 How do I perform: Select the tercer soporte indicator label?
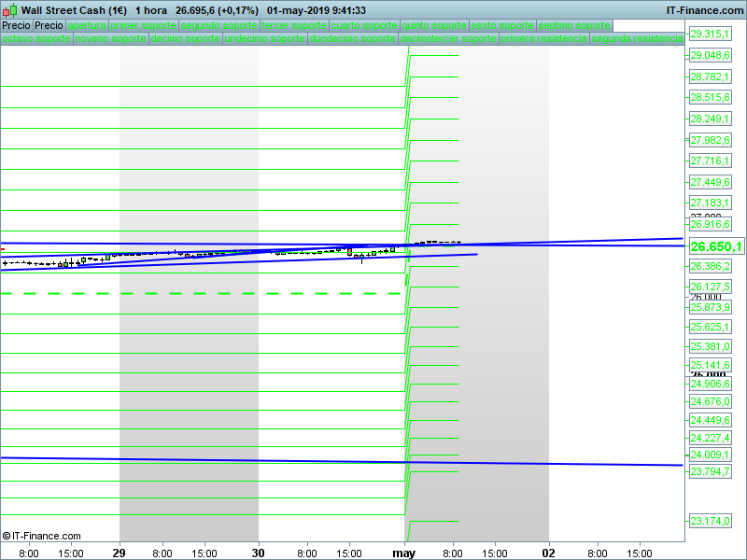[294, 26]
